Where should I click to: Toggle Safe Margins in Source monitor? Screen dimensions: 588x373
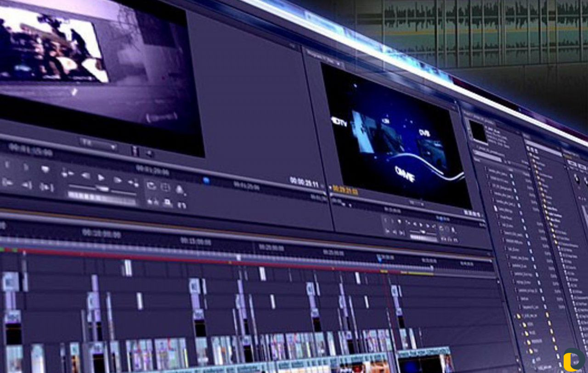tap(165, 187)
